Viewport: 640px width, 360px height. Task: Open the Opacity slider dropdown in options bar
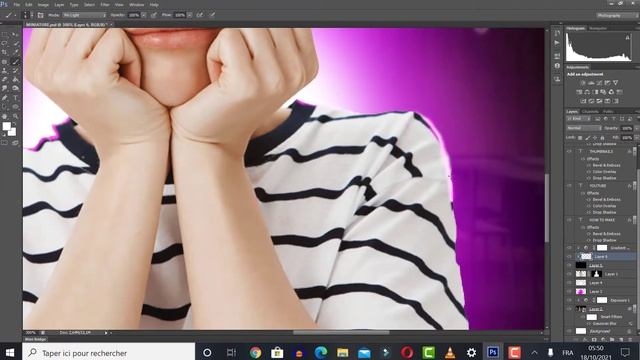coord(144,15)
